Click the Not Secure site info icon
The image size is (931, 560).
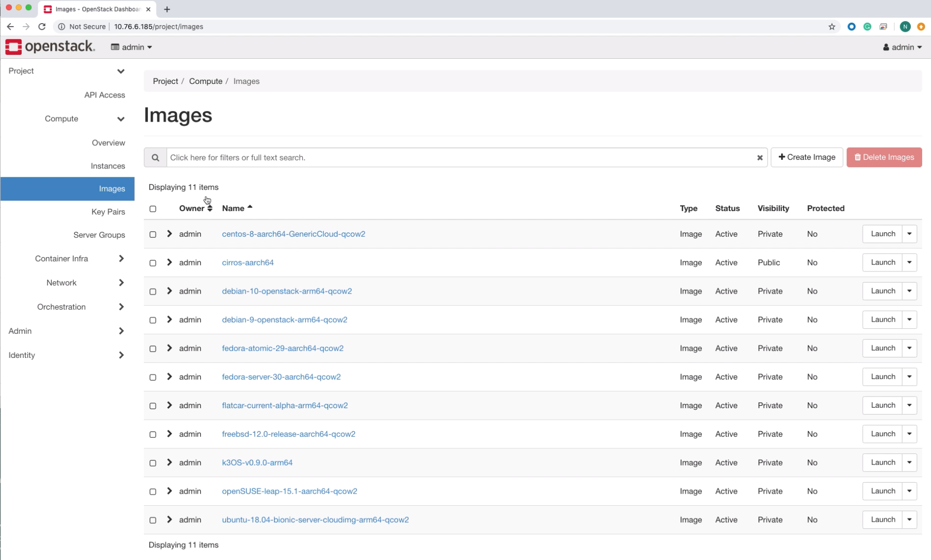click(61, 27)
